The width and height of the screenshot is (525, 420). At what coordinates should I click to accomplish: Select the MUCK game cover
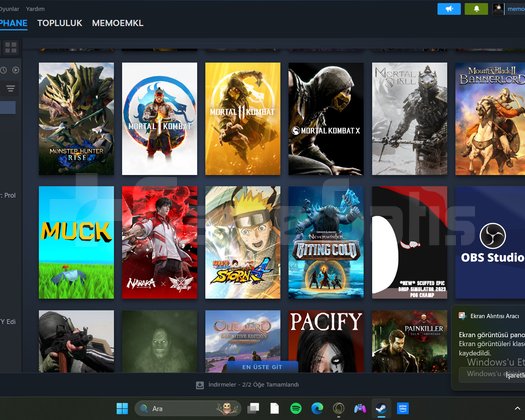pos(76,242)
